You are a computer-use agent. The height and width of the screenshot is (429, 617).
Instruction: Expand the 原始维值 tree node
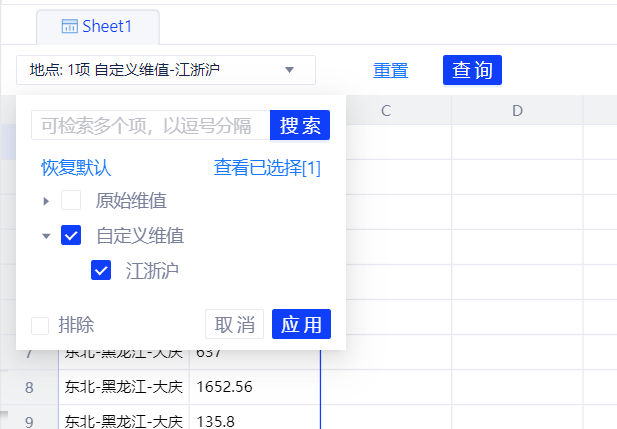pos(46,201)
